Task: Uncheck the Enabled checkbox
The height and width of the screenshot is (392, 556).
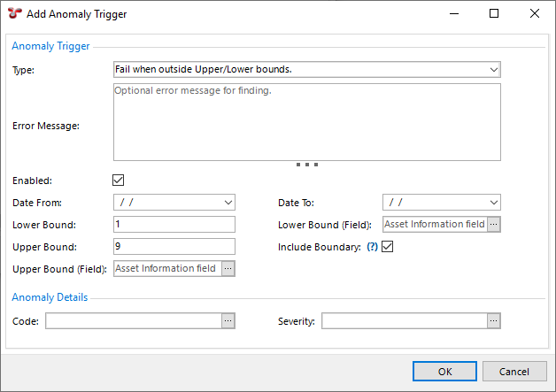Action: (120, 181)
